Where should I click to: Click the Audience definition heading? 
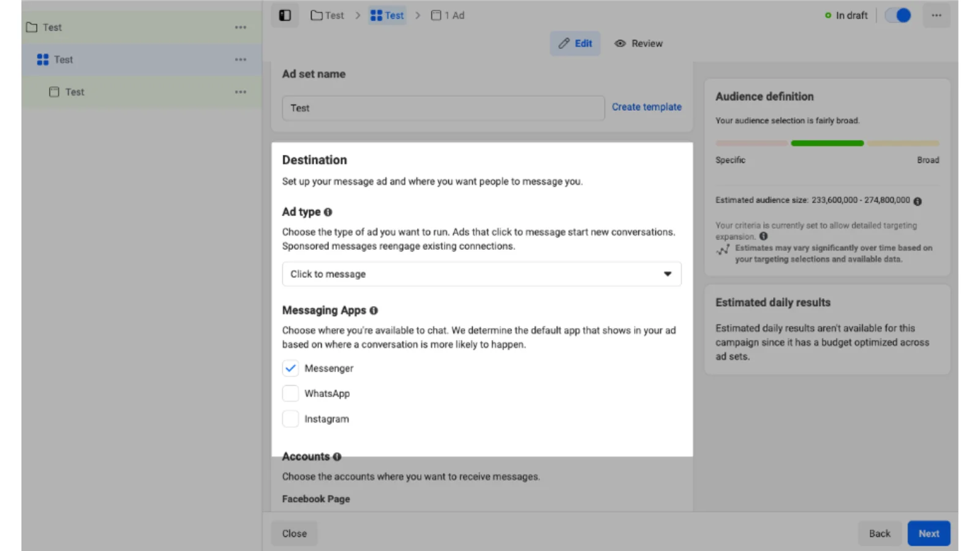point(764,96)
